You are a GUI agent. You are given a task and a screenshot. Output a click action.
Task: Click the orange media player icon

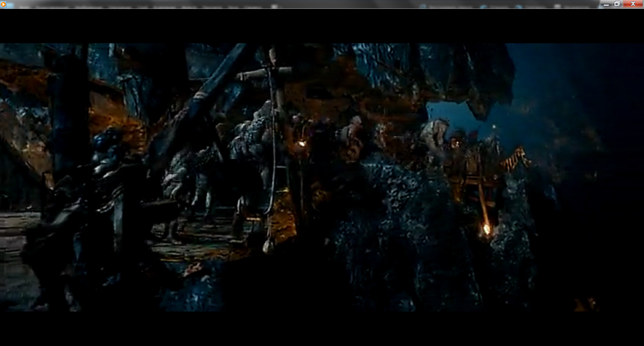[x=3, y=4]
